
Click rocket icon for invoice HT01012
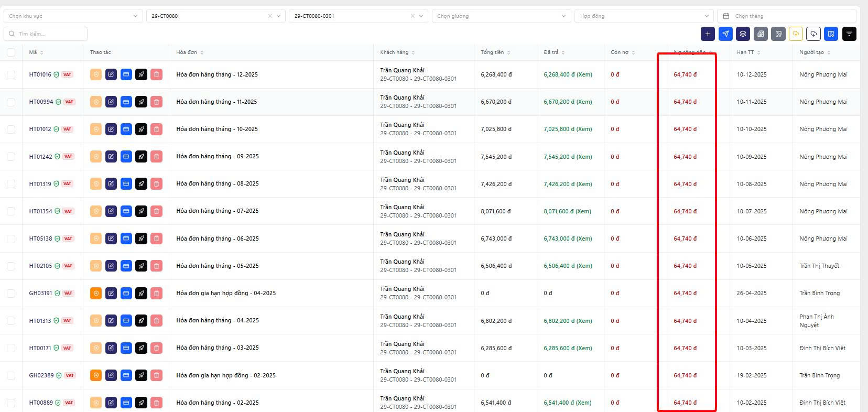pyautogui.click(x=141, y=129)
